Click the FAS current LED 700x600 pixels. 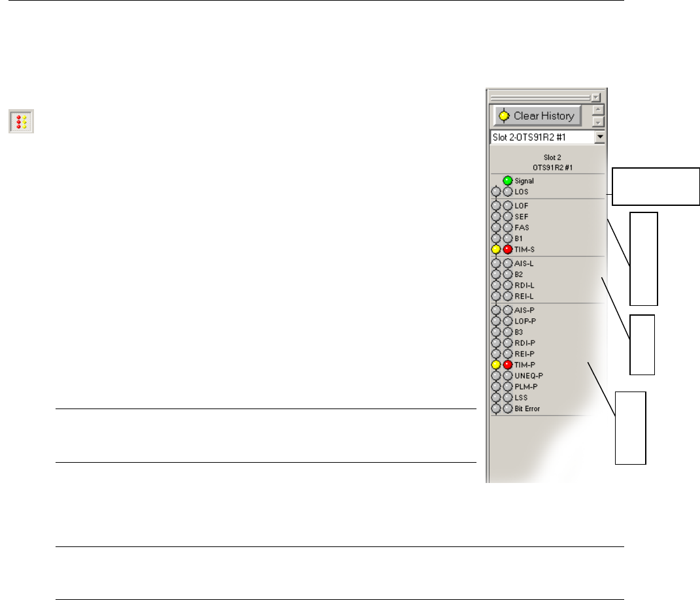[x=508, y=227]
